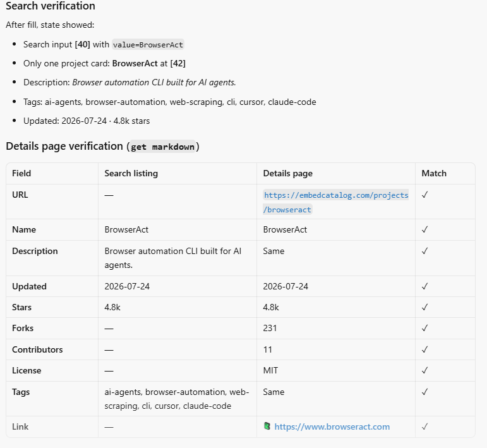Screen dimensions: 487x448
Task: Select the 'Details page verification' heading text
Action: coord(64,146)
